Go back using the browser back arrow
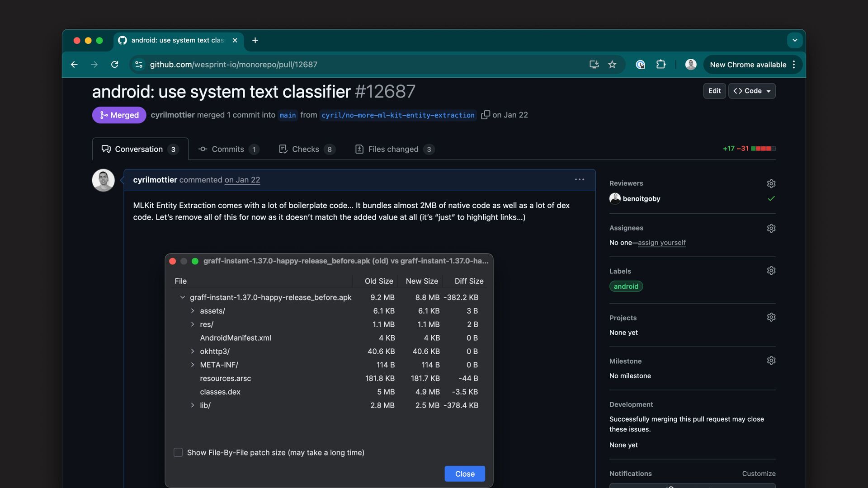Screen dimensions: 868x488 tap(74, 65)
